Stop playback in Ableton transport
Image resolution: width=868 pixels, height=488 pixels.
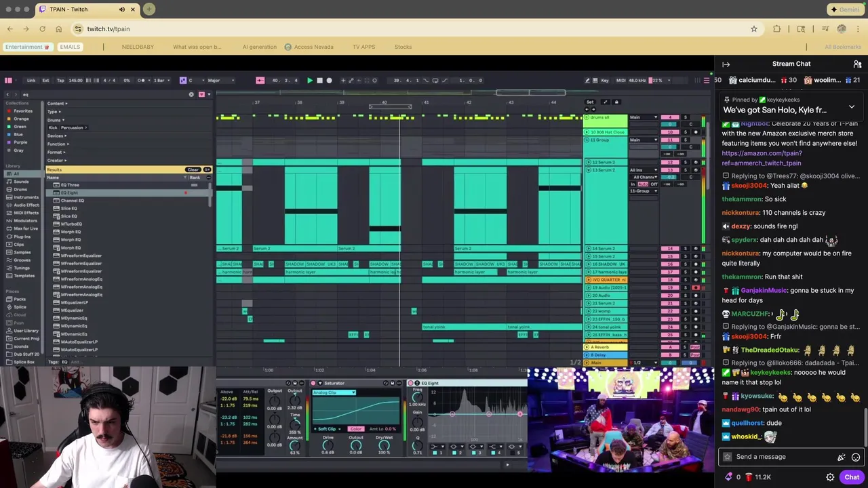pyautogui.click(x=319, y=81)
